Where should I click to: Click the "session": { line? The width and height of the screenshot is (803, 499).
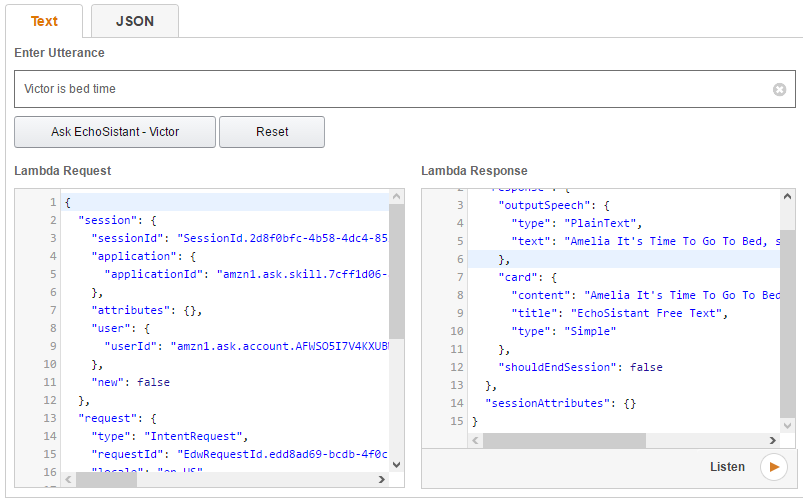tap(117, 220)
